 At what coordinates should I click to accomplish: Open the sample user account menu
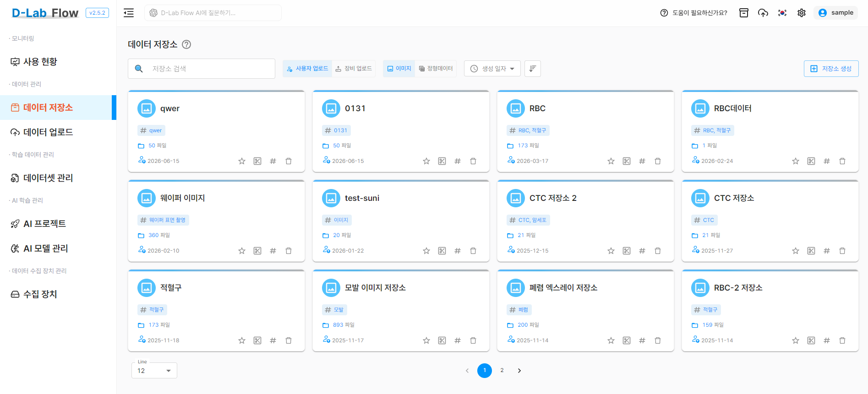(x=836, y=13)
